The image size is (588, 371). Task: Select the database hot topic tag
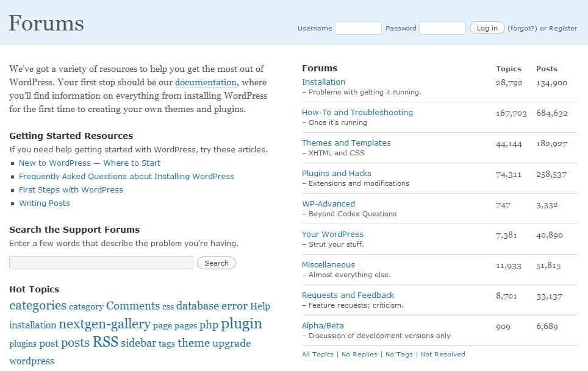tap(198, 306)
